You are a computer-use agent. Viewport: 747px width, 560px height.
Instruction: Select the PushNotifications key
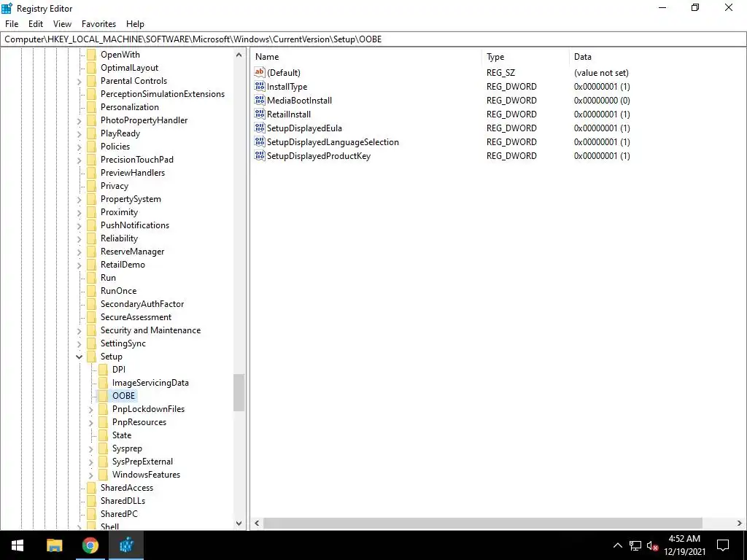135,225
